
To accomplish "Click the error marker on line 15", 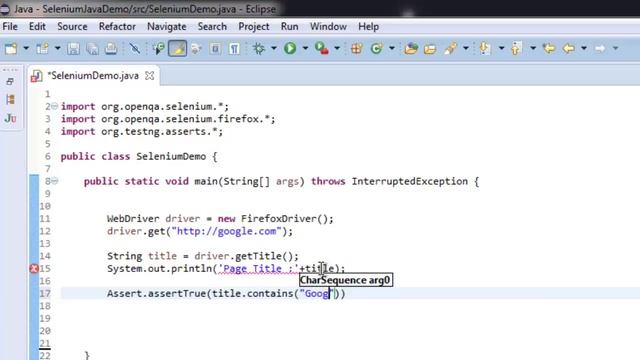I will pos(34,269).
